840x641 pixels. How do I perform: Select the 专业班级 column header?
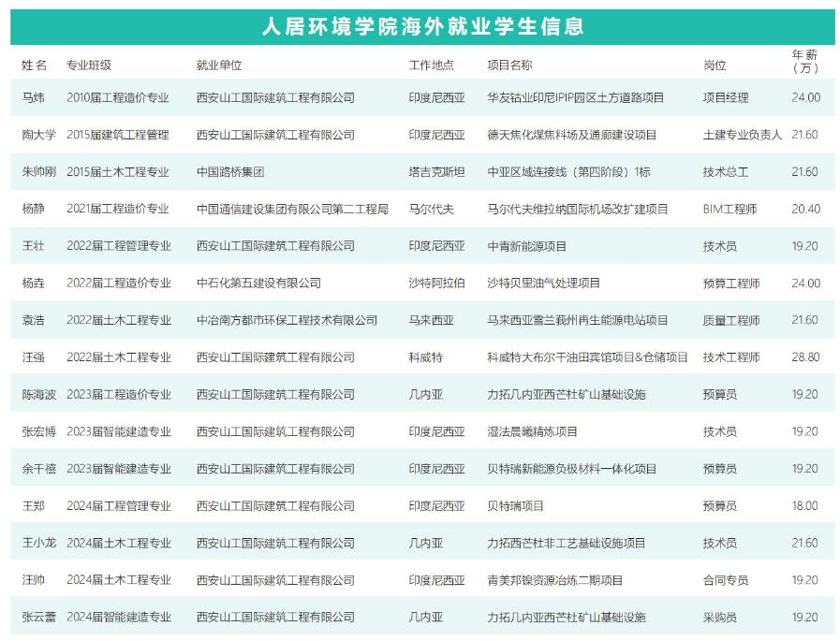pyautogui.click(x=89, y=66)
